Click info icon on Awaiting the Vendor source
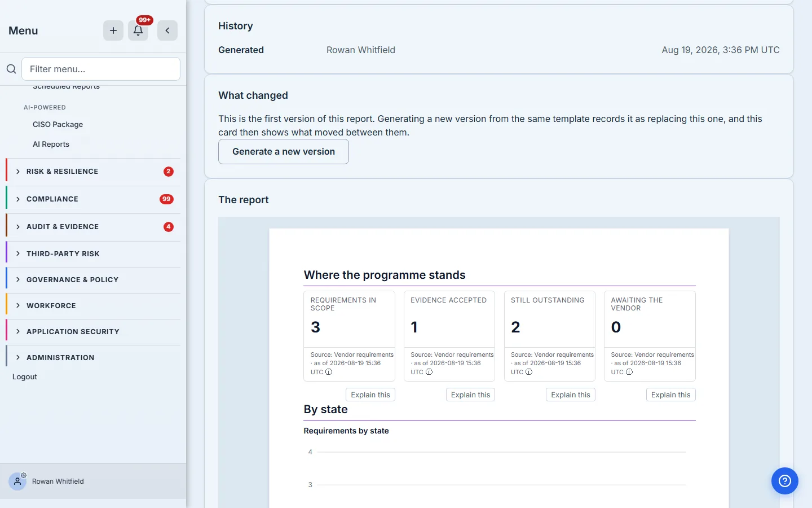The height and width of the screenshot is (508, 812). coord(629,372)
